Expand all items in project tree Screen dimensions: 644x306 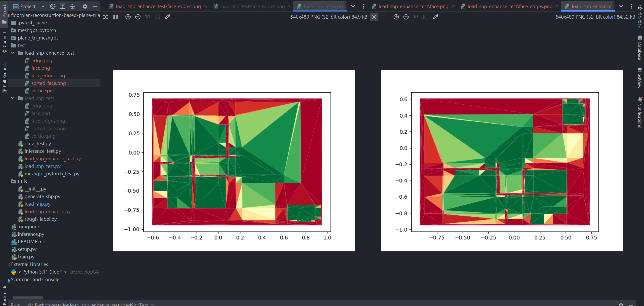pos(63,7)
